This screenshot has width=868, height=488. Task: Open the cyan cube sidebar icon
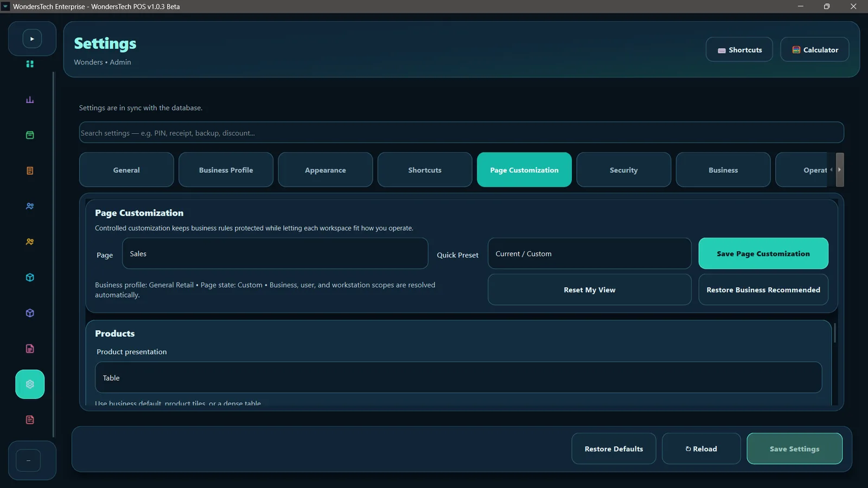(30, 278)
